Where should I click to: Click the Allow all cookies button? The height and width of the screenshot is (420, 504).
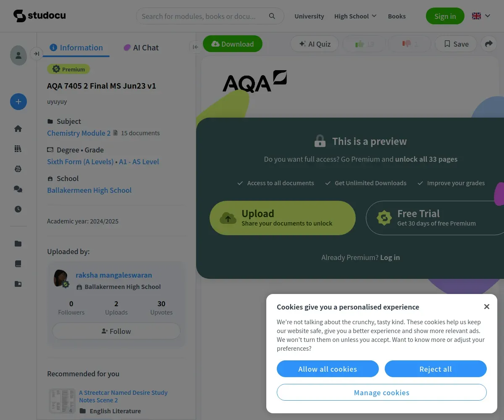[x=328, y=369]
